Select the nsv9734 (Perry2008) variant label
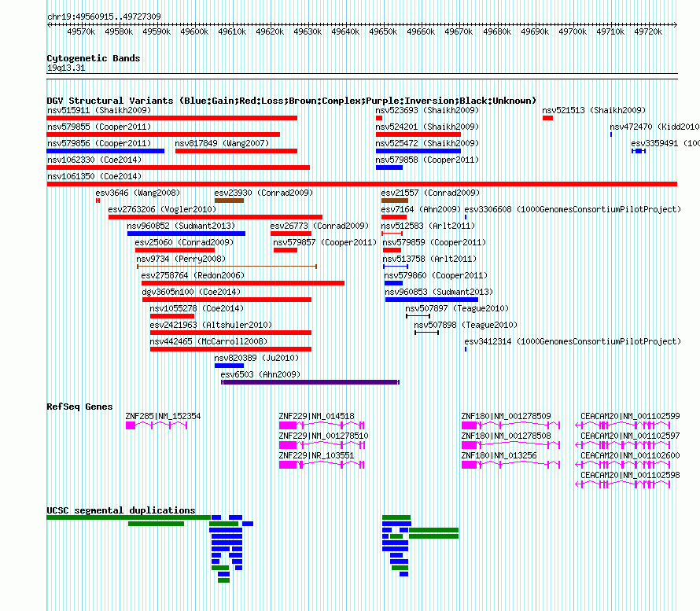This screenshot has height=611, width=700. click(181, 259)
